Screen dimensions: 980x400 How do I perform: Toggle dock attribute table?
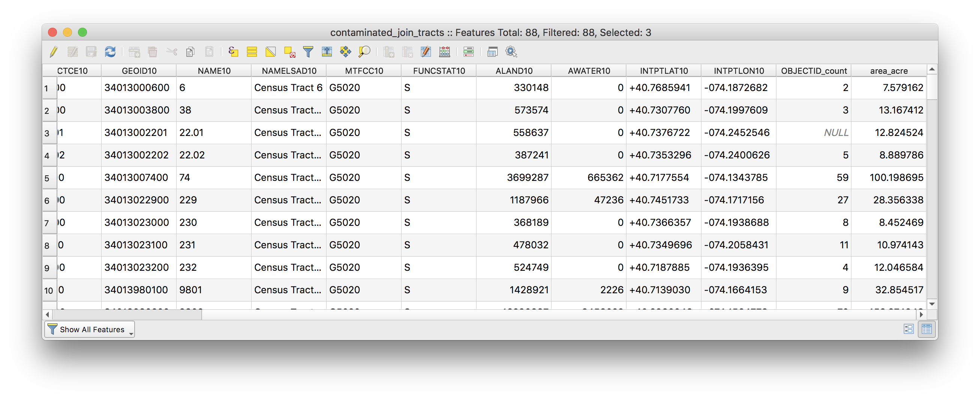492,52
